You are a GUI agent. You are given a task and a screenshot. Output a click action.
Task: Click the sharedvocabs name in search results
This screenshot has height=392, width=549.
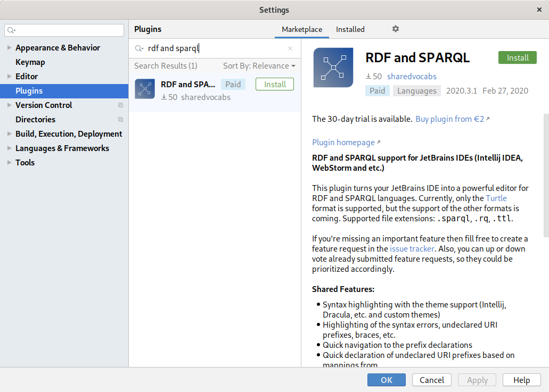[206, 97]
